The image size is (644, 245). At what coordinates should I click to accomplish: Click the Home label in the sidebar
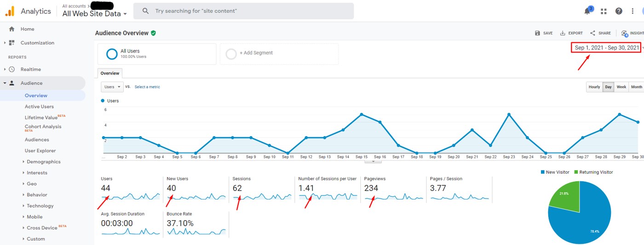[x=27, y=29]
